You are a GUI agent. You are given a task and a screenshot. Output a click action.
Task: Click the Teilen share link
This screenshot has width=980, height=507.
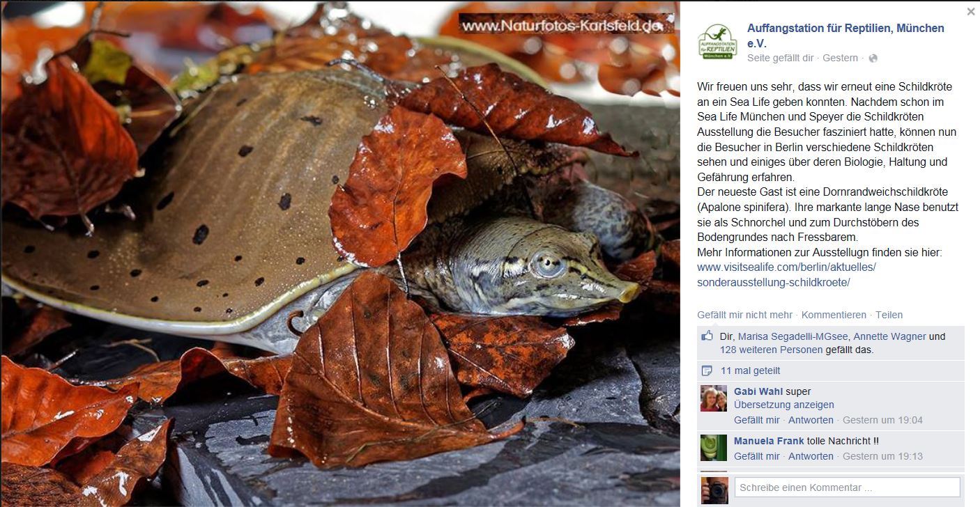tap(889, 315)
